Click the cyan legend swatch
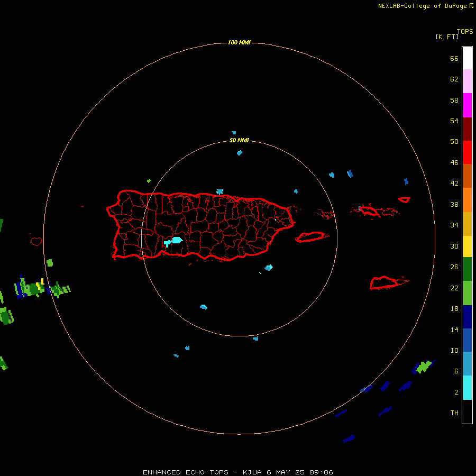Screen dimensions: 476x476 tap(467, 388)
